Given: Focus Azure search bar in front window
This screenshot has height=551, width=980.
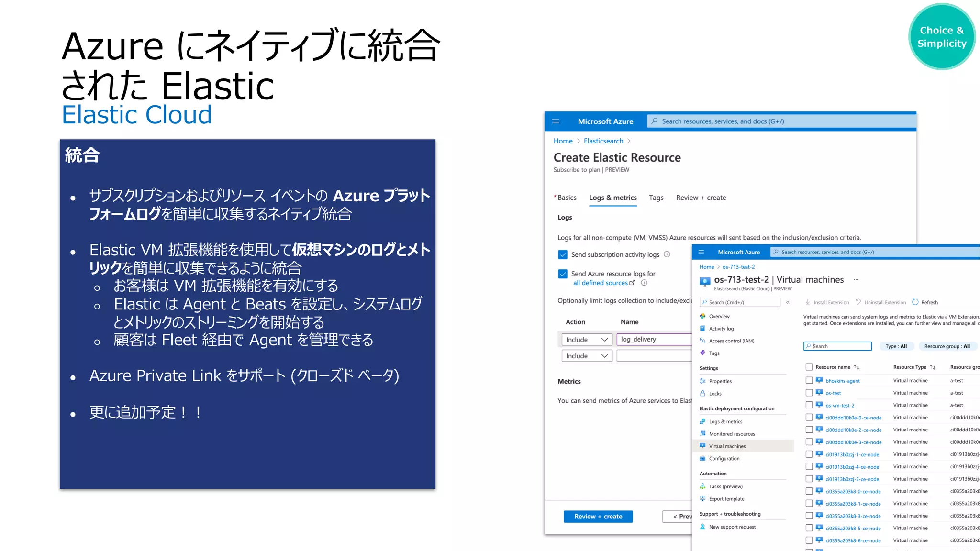Looking at the screenshot, I should [875, 252].
